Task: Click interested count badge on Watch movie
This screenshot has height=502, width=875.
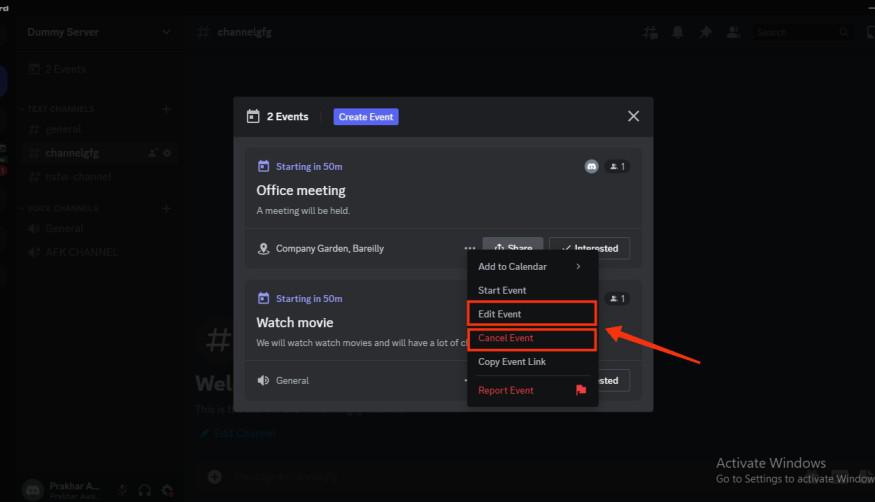Action: (x=617, y=298)
